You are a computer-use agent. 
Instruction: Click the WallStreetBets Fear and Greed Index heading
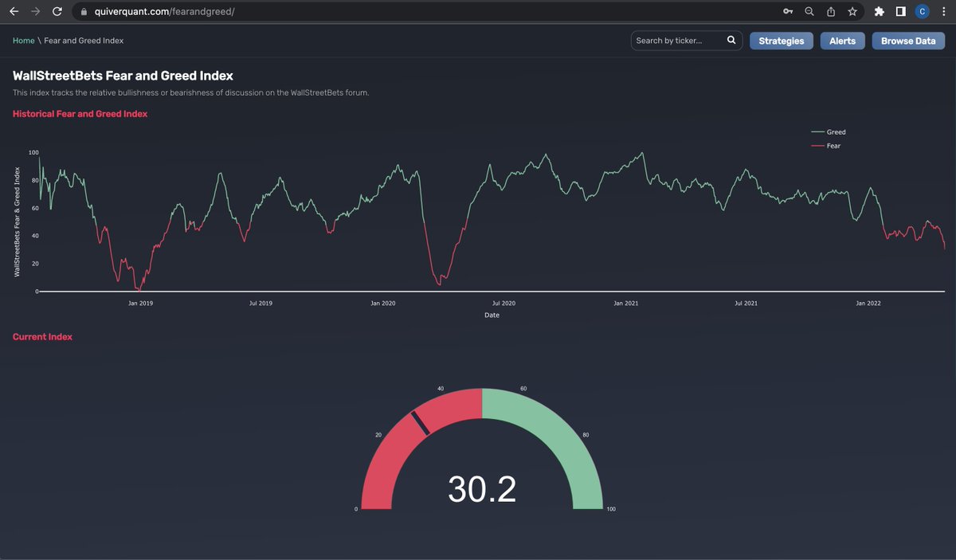[x=123, y=76]
